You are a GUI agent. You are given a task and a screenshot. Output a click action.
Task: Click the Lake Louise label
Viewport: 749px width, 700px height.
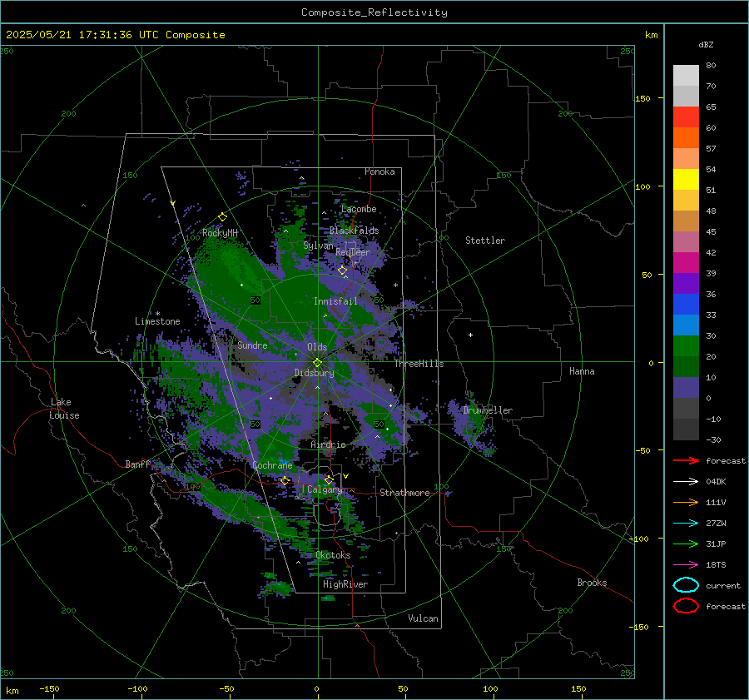coord(64,409)
